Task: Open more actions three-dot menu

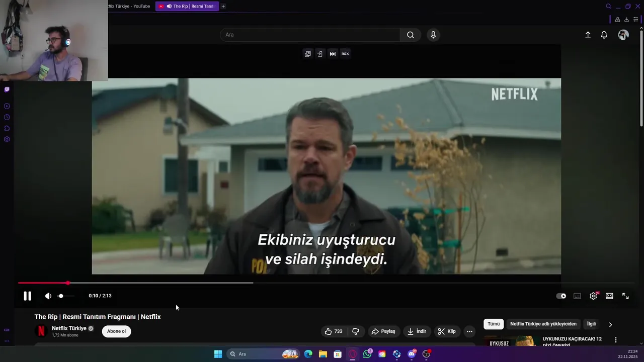Action: [x=469, y=331]
